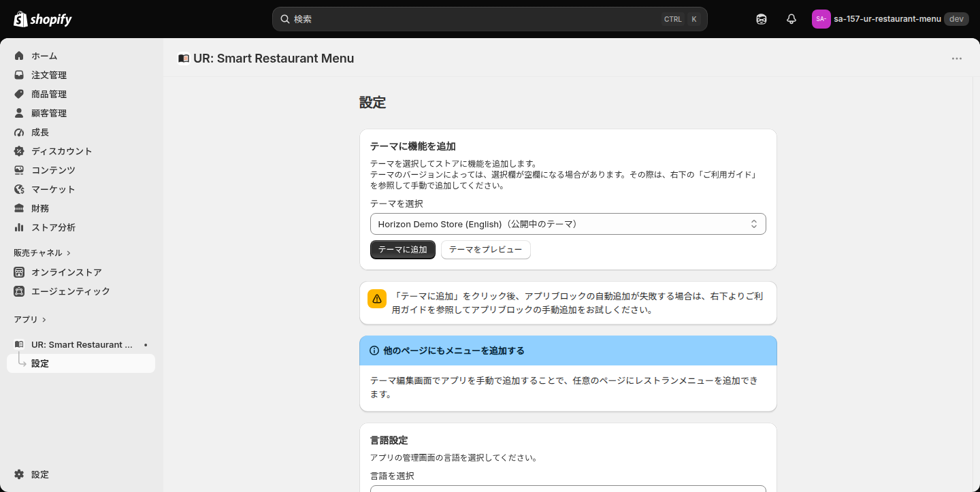Open 成長 in sidebar
The image size is (980, 492).
(81, 132)
